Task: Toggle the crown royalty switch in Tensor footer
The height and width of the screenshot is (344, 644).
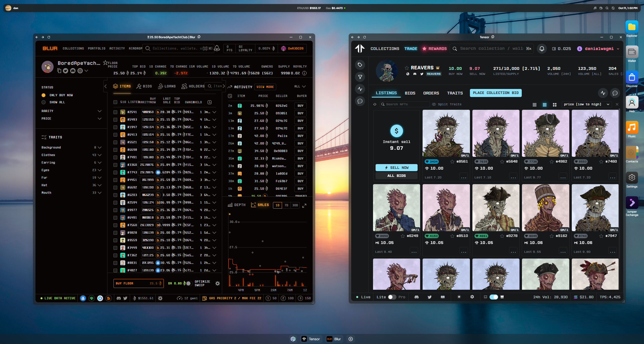Action: 494,297
